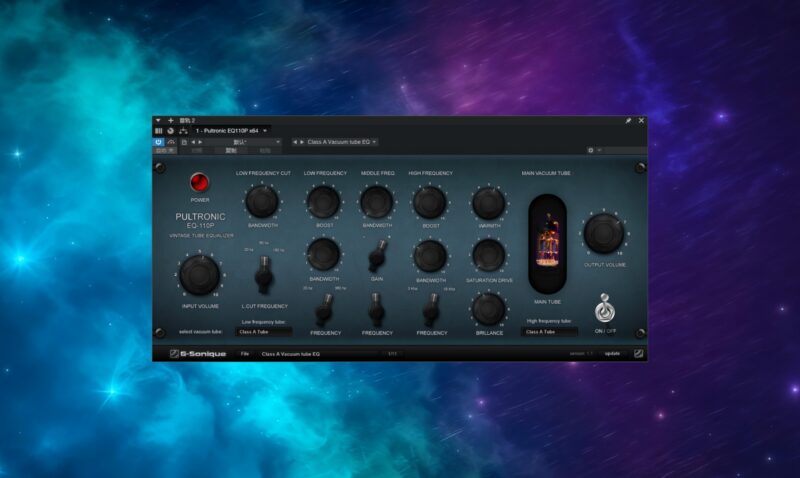Go to previous plugin preset arrow
Screen dimensions: 800x478
(294, 142)
